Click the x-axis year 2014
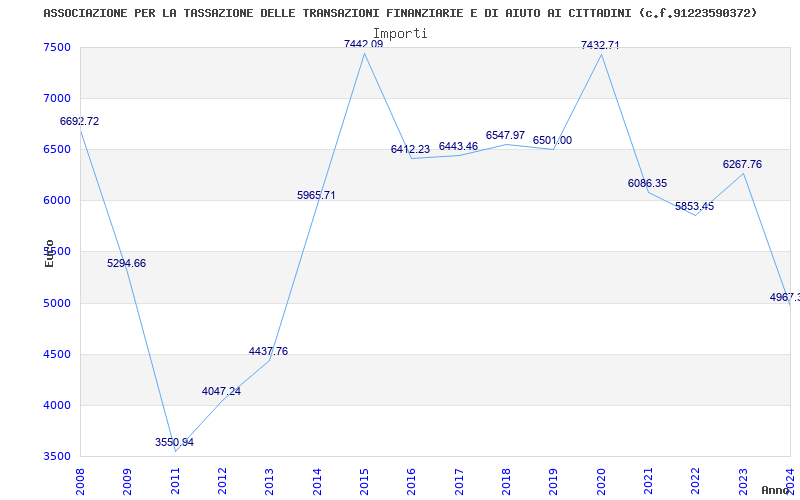 [317, 482]
